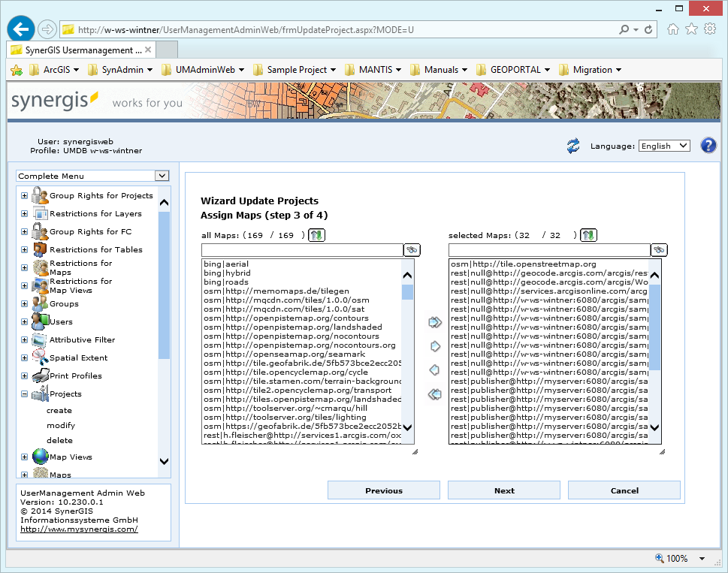The image size is (728, 573).
Task: Click the Next wizard button
Action: point(504,490)
